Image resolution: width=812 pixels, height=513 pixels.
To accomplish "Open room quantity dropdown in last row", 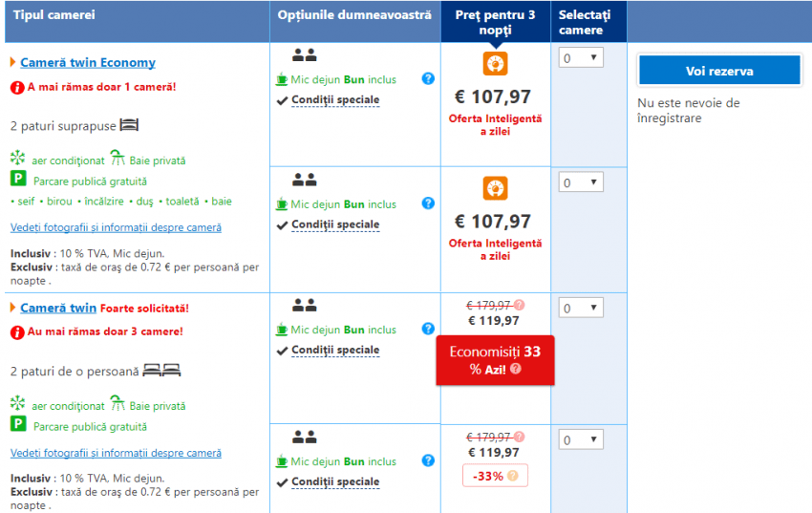I will (580, 440).
